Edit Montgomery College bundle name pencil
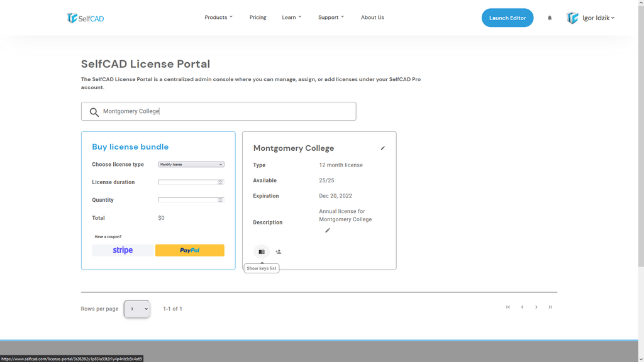This screenshot has width=644, height=362. coord(383,148)
